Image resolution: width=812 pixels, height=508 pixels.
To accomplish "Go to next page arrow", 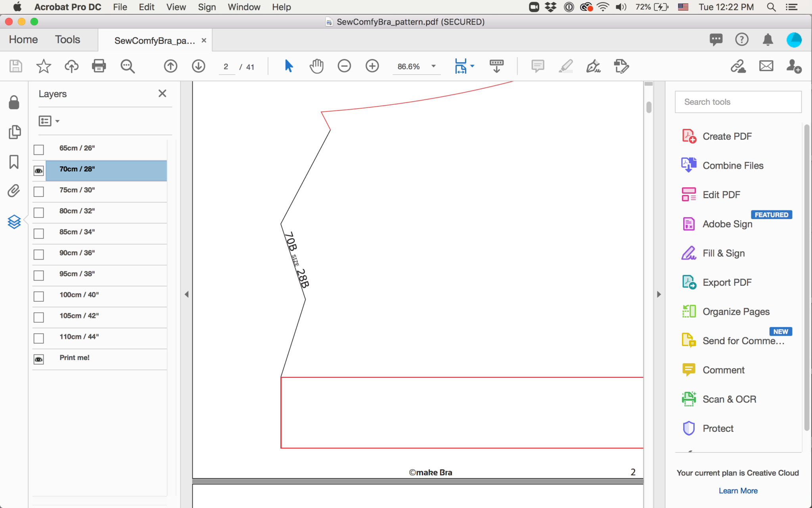I will (x=198, y=66).
